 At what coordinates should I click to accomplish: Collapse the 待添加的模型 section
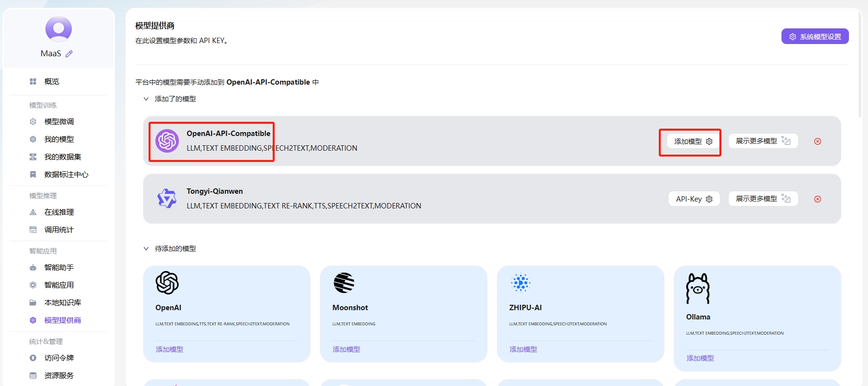(146, 249)
